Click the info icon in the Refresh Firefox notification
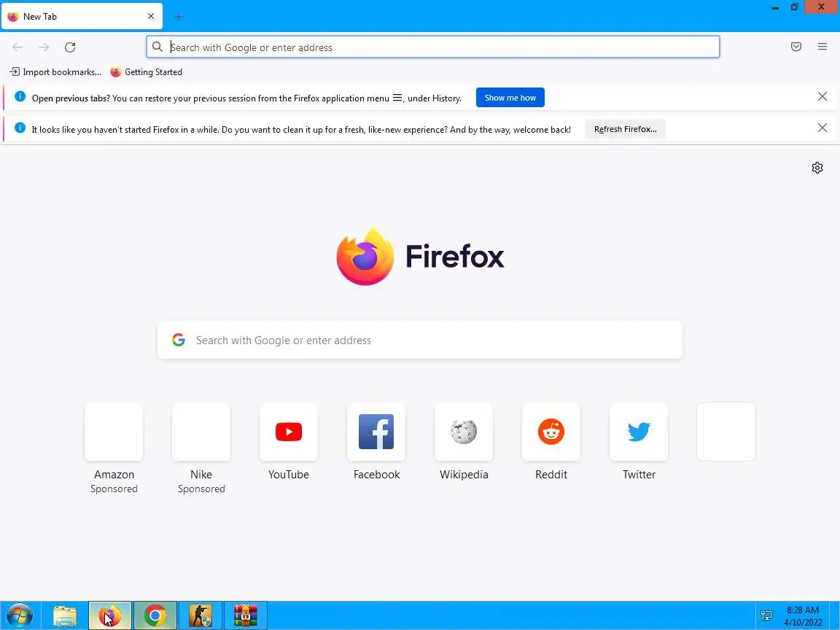840x630 pixels. [20, 128]
